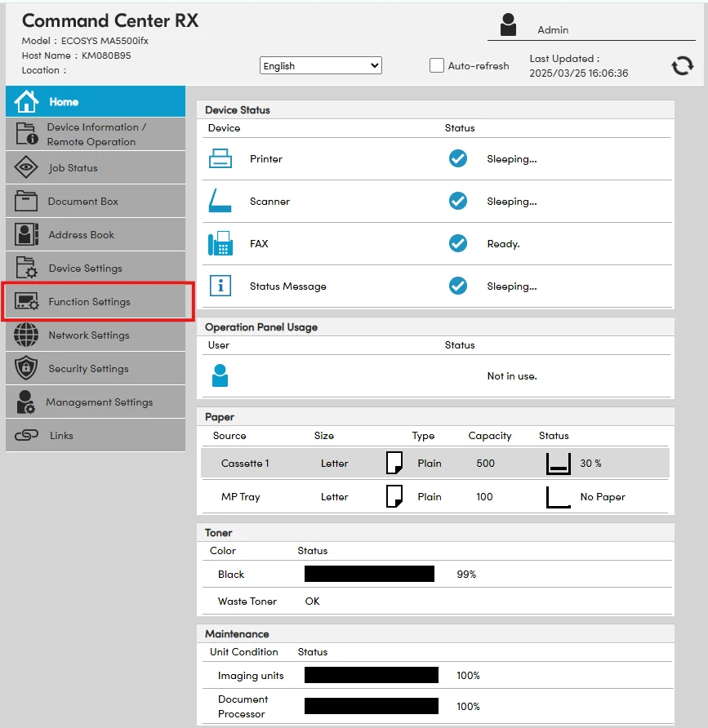Select the Device Settings menu item
The image size is (708, 728).
pyautogui.click(x=85, y=269)
